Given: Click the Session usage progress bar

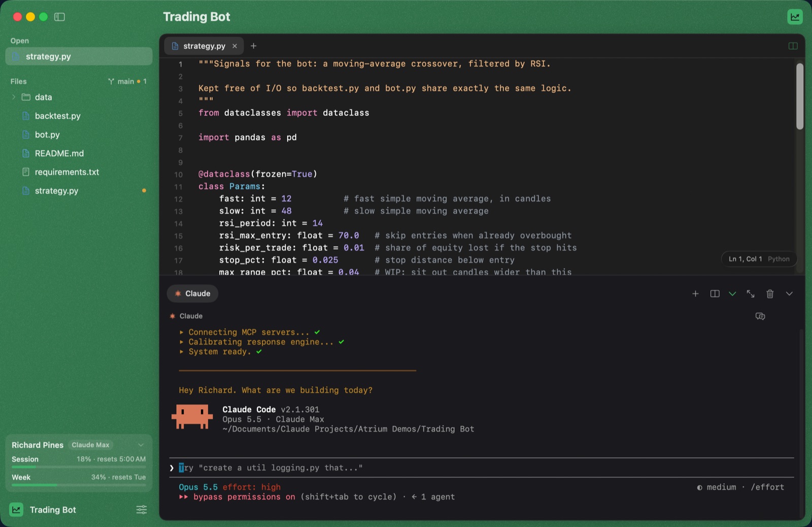Looking at the screenshot, I should [x=79, y=467].
